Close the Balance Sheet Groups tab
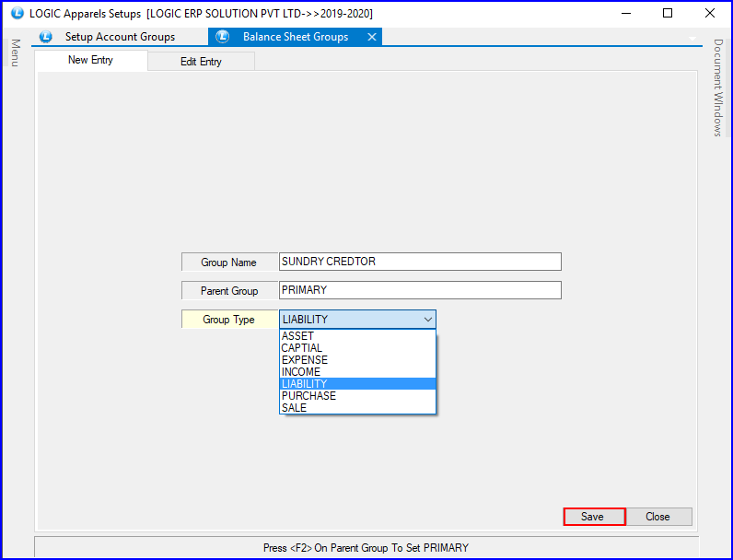Screen dimensions: 733x560 click(372, 37)
